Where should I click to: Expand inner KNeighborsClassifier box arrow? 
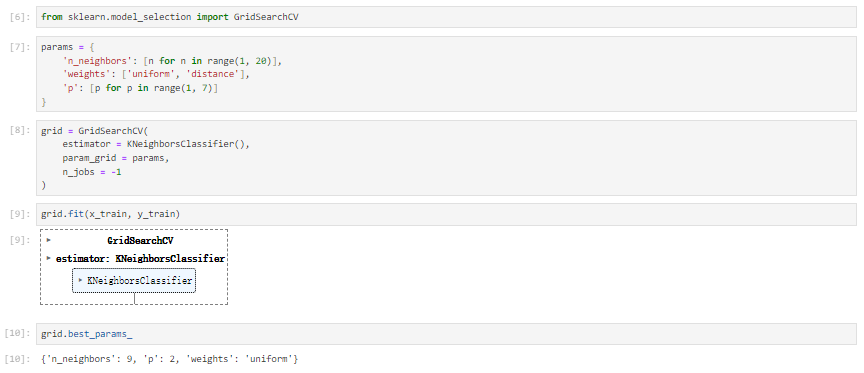(x=80, y=280)
